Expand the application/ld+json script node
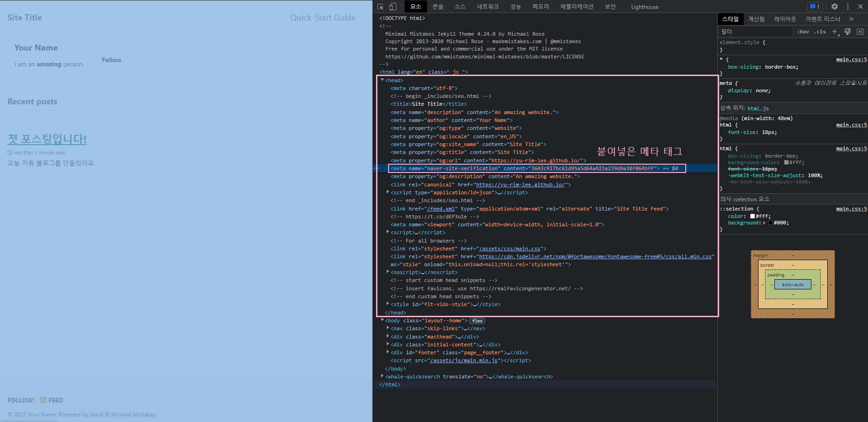The image size is (868, 422). 388,192
